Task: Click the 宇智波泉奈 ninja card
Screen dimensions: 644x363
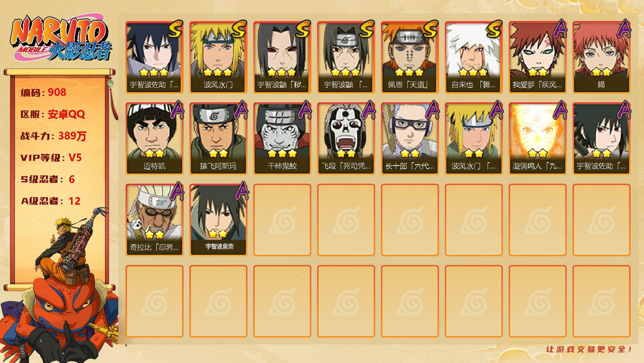Action: pos(218,220)
